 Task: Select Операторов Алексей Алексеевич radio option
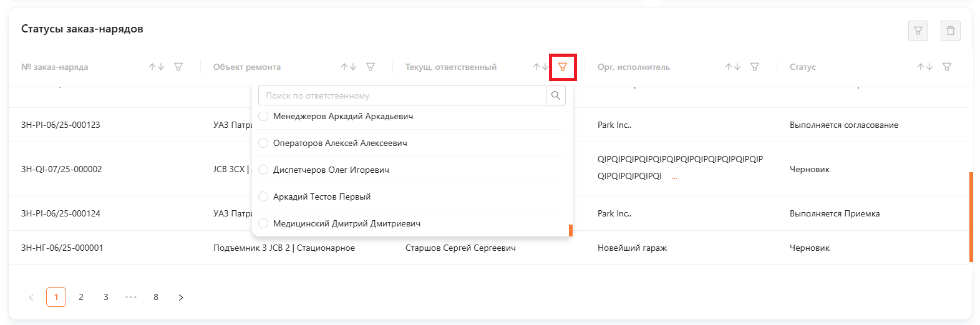[x=263, y=143]
